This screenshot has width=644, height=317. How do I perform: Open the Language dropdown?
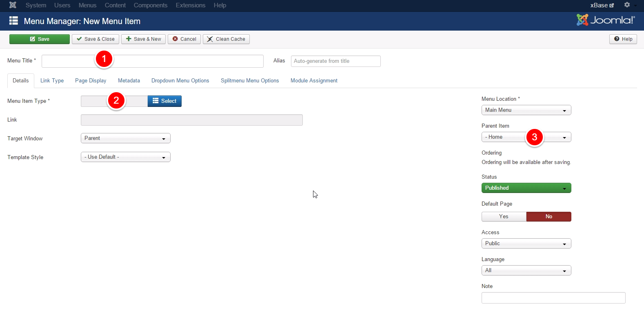coord(526,270)
